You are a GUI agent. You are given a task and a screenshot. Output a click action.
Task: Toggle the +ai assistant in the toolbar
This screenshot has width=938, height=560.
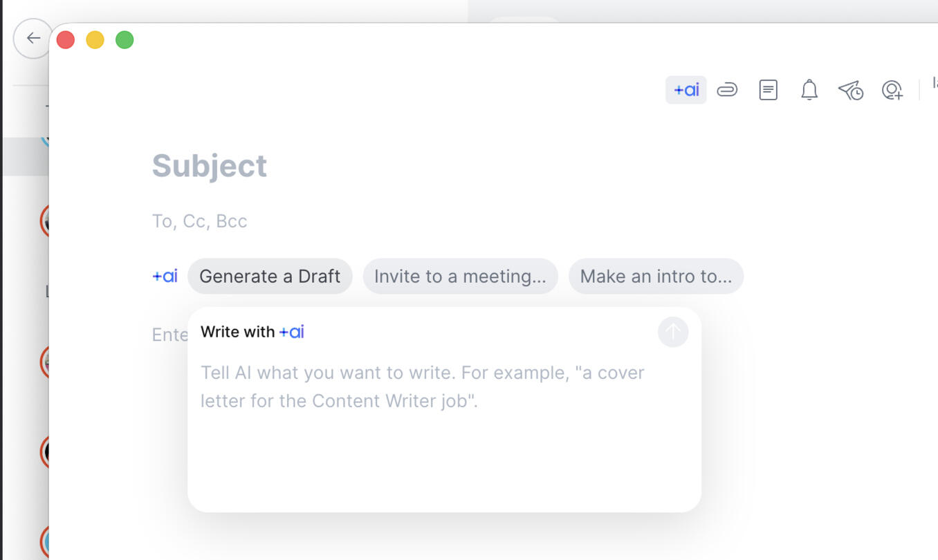(x=686, y=90)
